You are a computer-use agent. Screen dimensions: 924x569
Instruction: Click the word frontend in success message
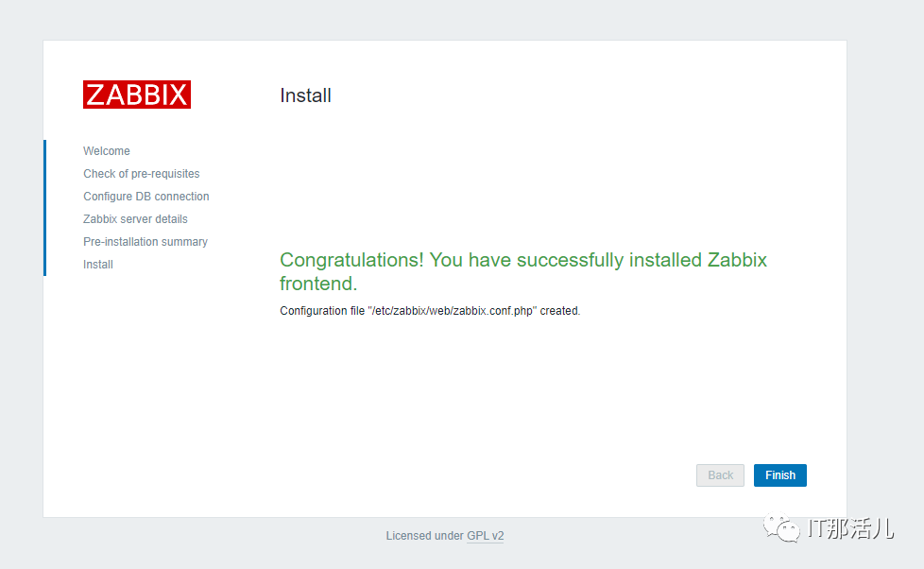pyautogui.click(x=318, y=284)
